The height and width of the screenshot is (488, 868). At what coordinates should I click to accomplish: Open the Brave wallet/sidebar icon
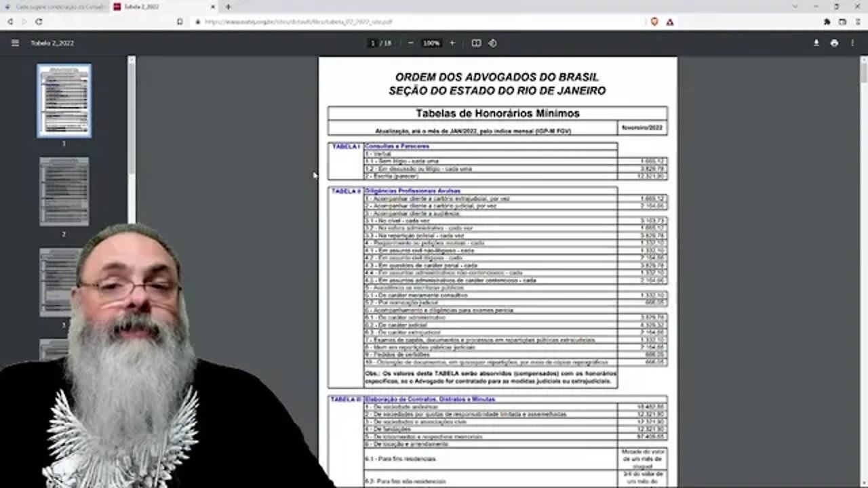coord(842,22)
